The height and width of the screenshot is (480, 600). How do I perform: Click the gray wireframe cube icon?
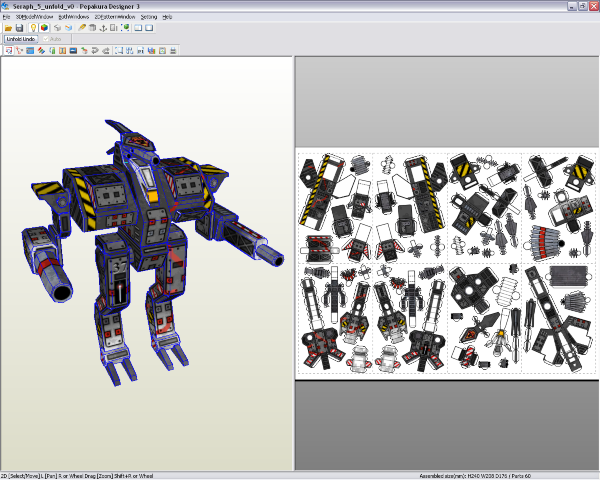point(57,28)
